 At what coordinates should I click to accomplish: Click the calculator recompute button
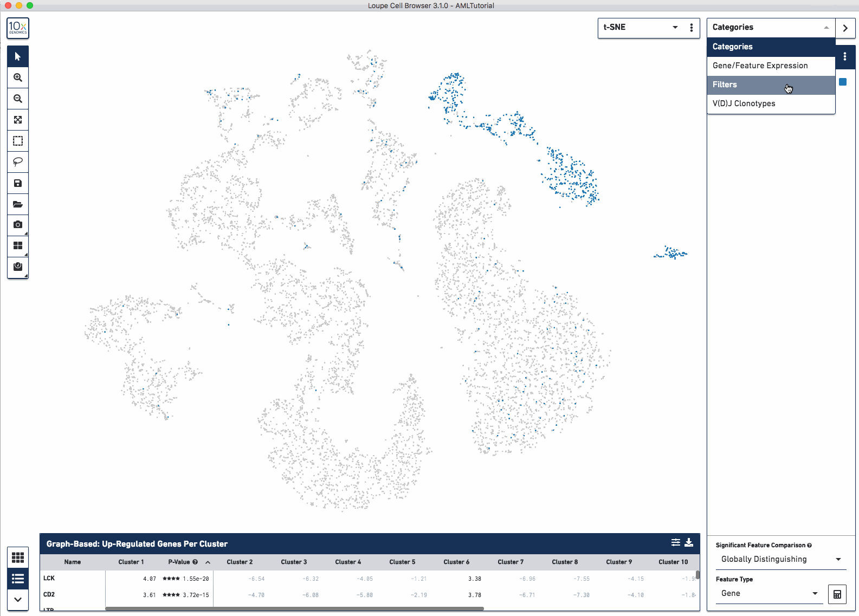(837, 594)
